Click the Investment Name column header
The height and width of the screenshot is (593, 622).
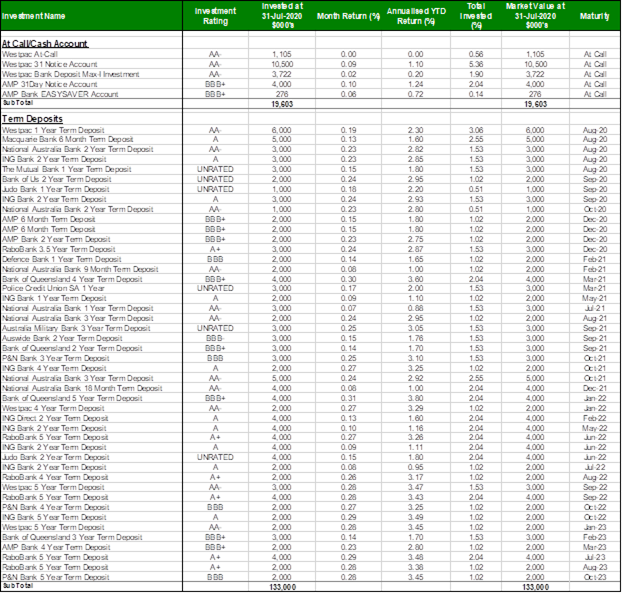point(33,16)
